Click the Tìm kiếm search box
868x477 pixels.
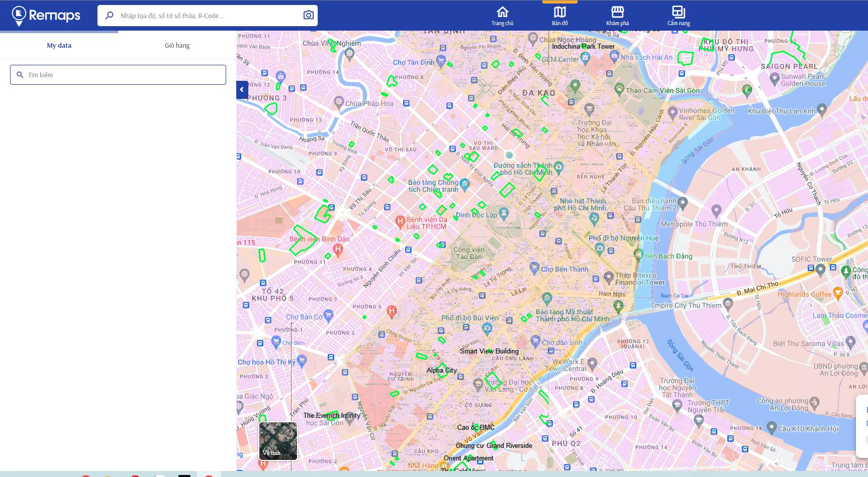118,75
